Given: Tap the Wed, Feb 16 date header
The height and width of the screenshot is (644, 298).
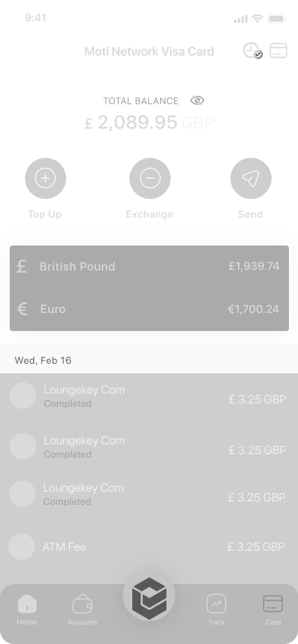Looking at the screenshot, I should pos(43,360).
